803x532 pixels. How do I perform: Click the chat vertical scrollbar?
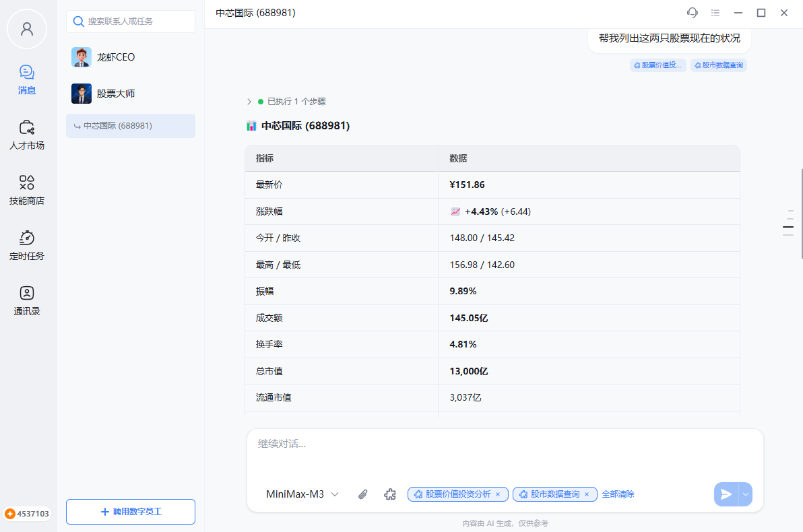coord(801,213)
